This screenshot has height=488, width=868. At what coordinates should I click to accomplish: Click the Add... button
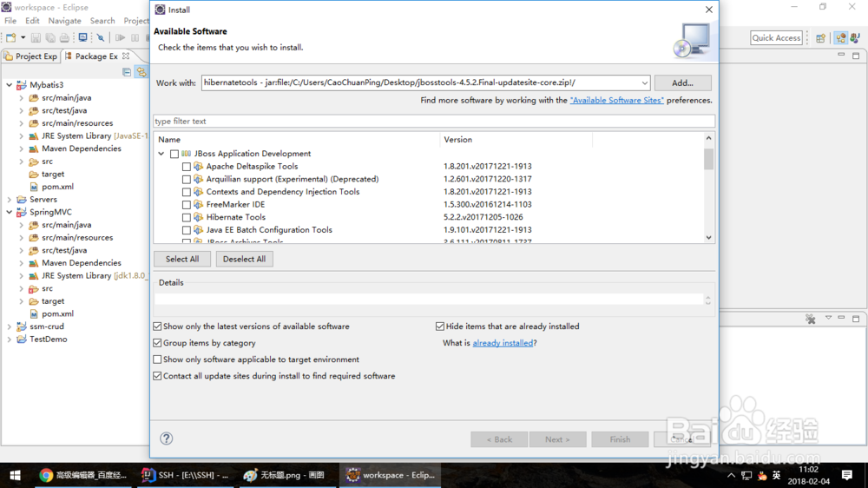coord(682,83)
